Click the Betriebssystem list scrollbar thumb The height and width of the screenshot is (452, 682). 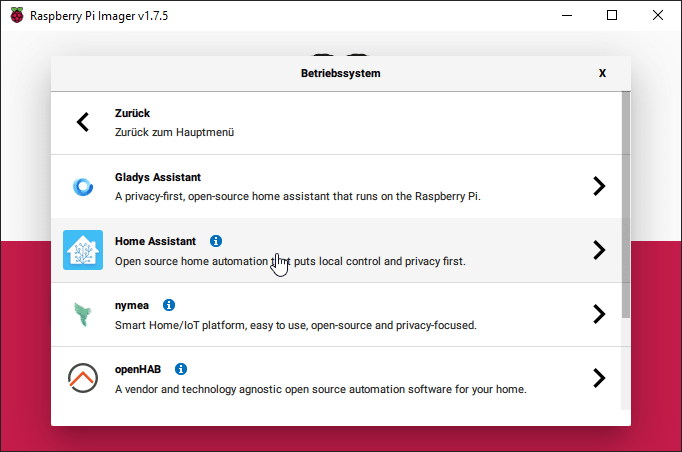click(x=626, y=200)
